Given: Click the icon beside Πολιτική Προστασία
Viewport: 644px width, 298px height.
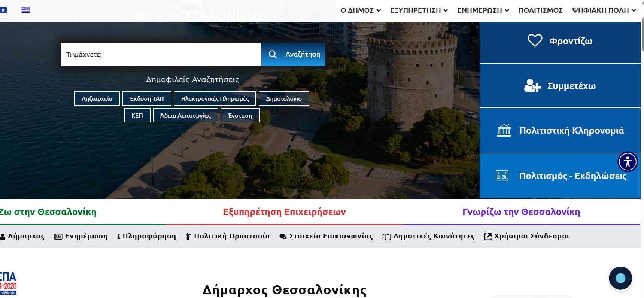Looking at the screenshot, I should pos(188,237).
